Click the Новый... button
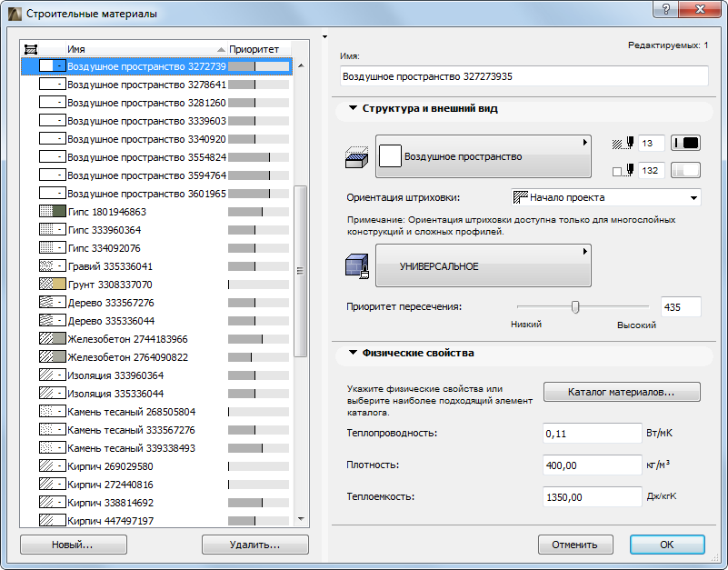728x570 pixels. tap(74, 545)
